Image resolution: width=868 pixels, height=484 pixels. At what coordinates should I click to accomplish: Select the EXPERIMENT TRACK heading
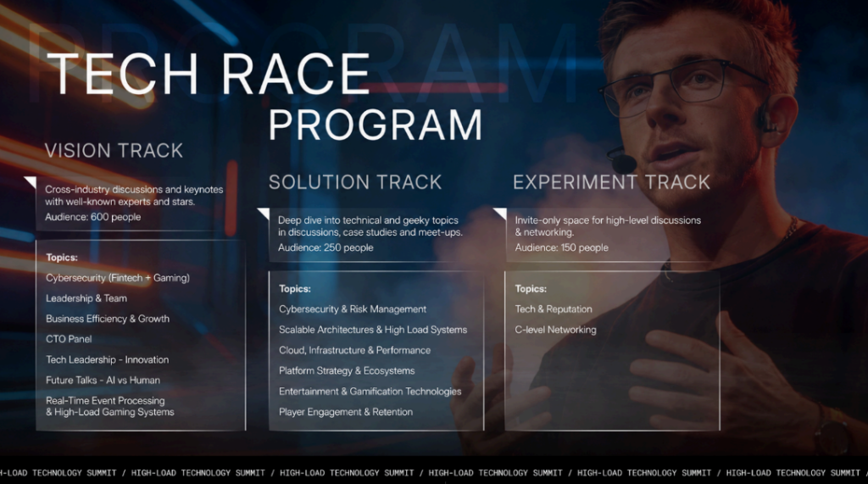(x=611, y=182)
